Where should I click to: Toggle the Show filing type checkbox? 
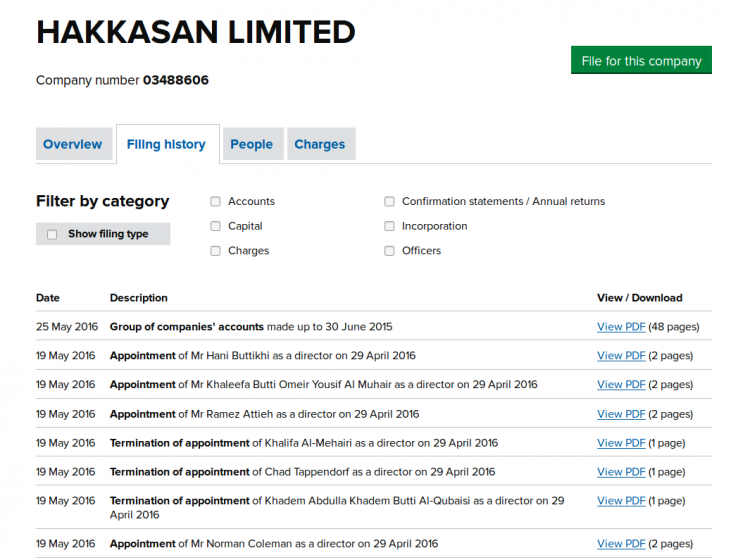pos(52,234)
